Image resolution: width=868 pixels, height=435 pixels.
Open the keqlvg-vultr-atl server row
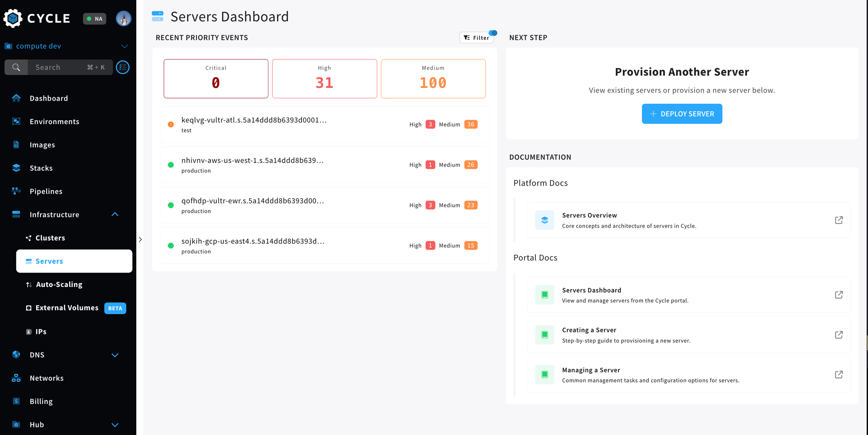tap(324, 124)
